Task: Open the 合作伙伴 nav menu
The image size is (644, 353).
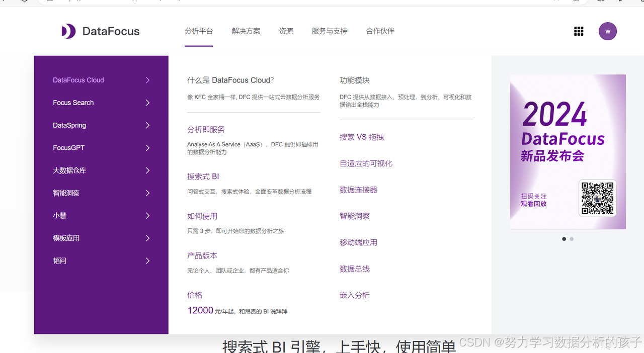Action: (380, 31)
